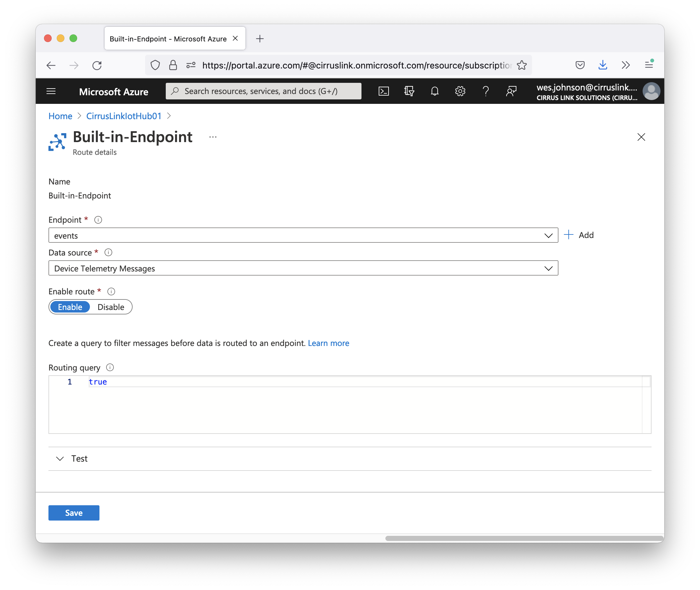Open the feedback icon in header

(x=511, y=91)
